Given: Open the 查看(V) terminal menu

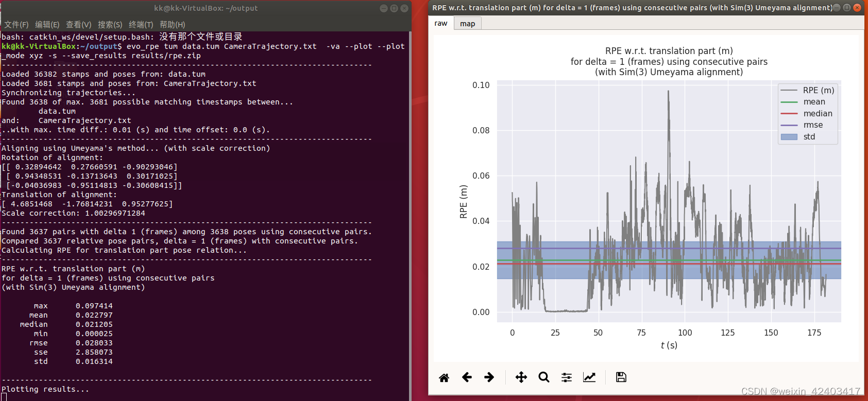Looking at the screenshot, I should pos(79,25).
